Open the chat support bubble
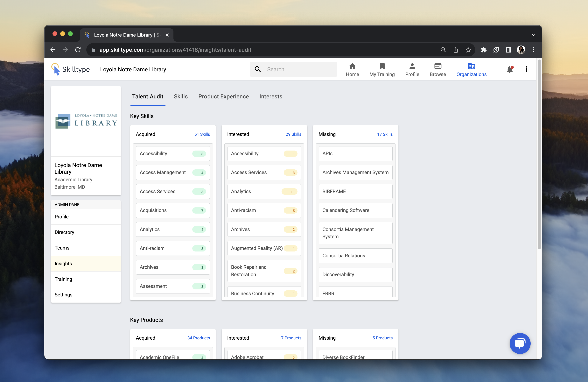Viewport: 588px width, 382px height. [520, 343]
